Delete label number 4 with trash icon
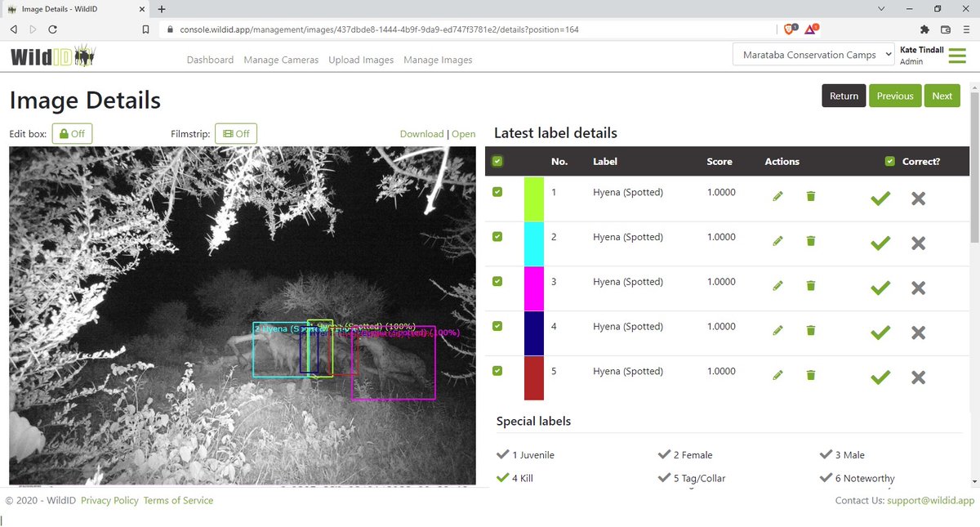The height and width of the screenshot is (527, 980). [x=810, y=330]
